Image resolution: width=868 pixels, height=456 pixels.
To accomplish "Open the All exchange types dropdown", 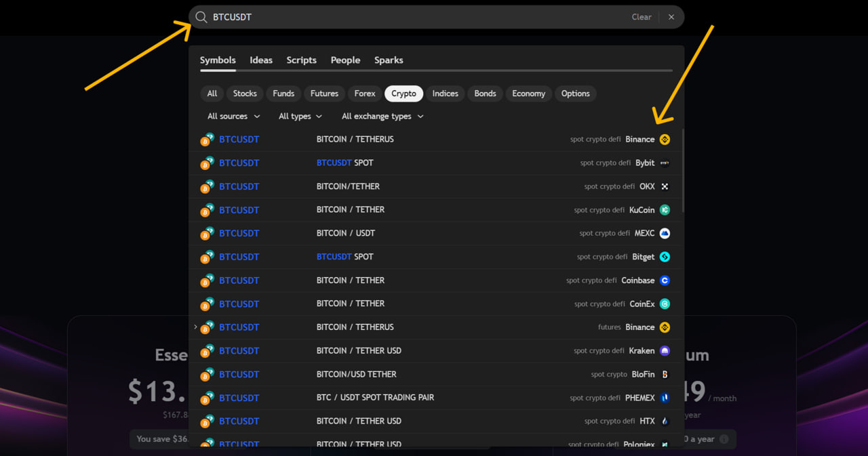I will [x=382, y=117].
